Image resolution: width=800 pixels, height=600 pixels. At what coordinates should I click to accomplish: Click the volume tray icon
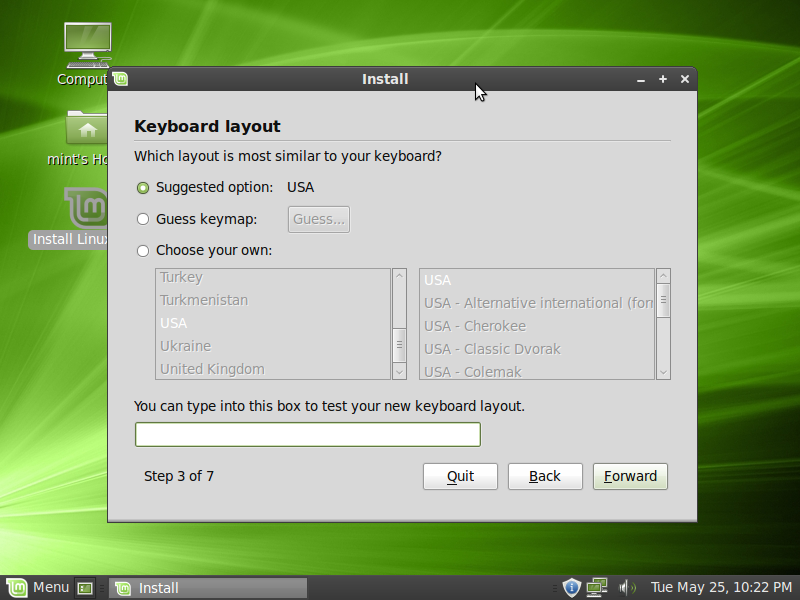coord(627,587)
